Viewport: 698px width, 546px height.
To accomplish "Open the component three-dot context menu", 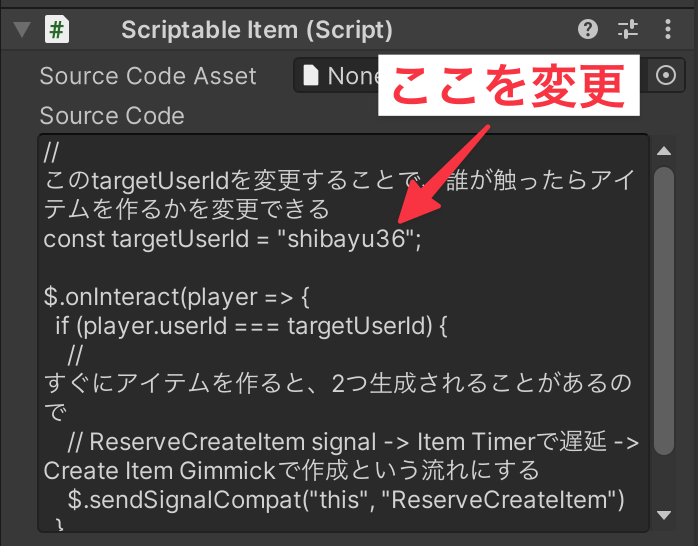I will 667,29.
